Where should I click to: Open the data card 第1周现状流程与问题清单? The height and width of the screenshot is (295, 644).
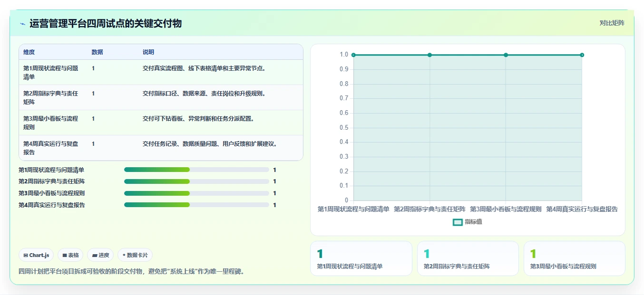[x=361, y=258]
